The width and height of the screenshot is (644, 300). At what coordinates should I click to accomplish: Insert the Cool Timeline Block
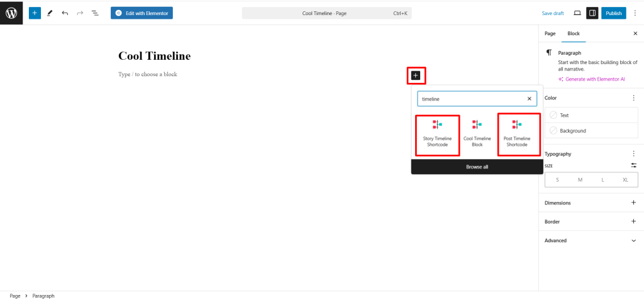[x=477, y=135]
